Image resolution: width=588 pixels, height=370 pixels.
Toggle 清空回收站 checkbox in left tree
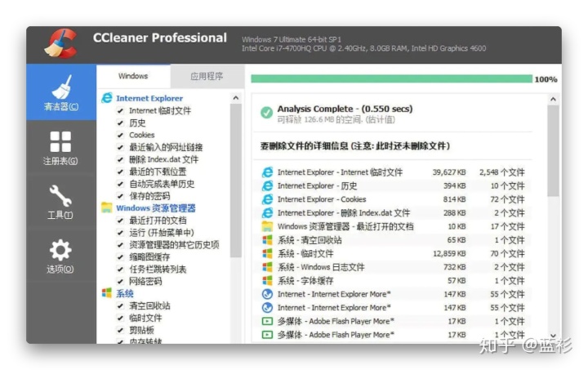[120, 305]
